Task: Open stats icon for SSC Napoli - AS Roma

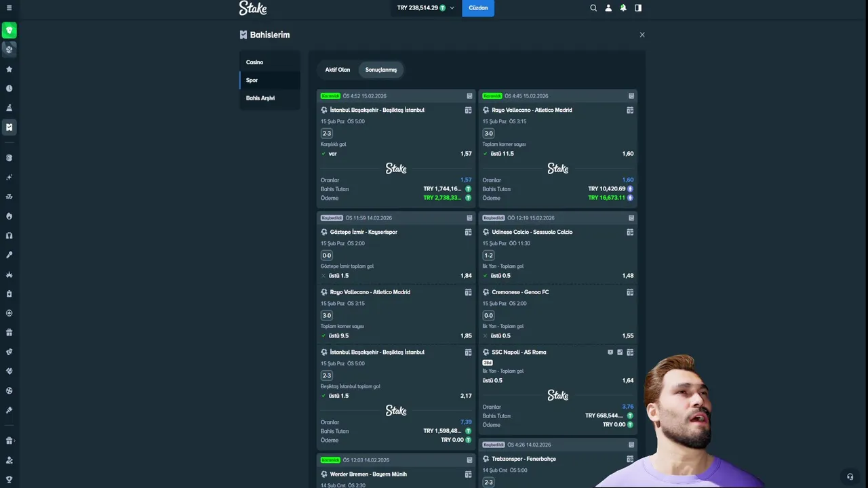Action: coord(630,352)
